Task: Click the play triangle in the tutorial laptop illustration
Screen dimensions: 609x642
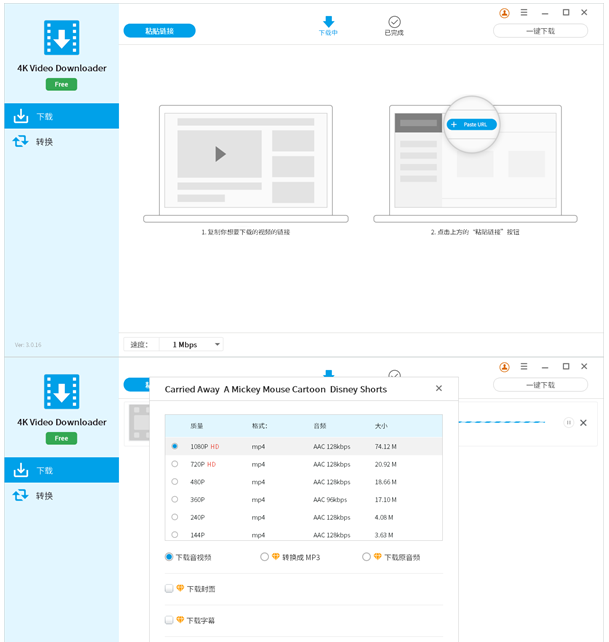Action: point(220,154)
